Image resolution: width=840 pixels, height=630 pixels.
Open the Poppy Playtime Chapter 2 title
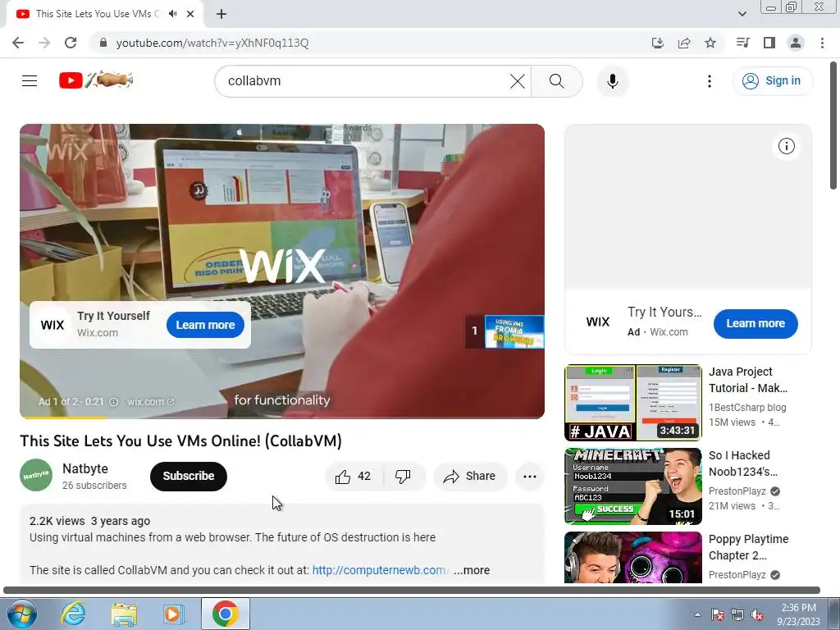pos(748,547)
